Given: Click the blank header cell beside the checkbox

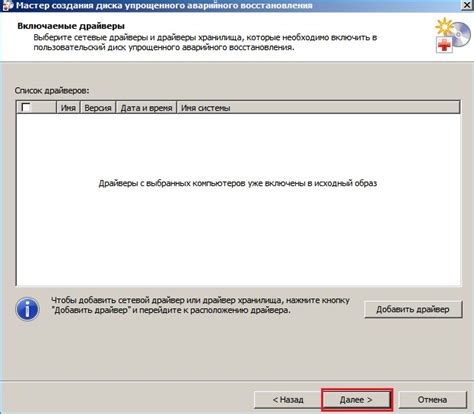Looking at the screenshot, I should point(43,108).
